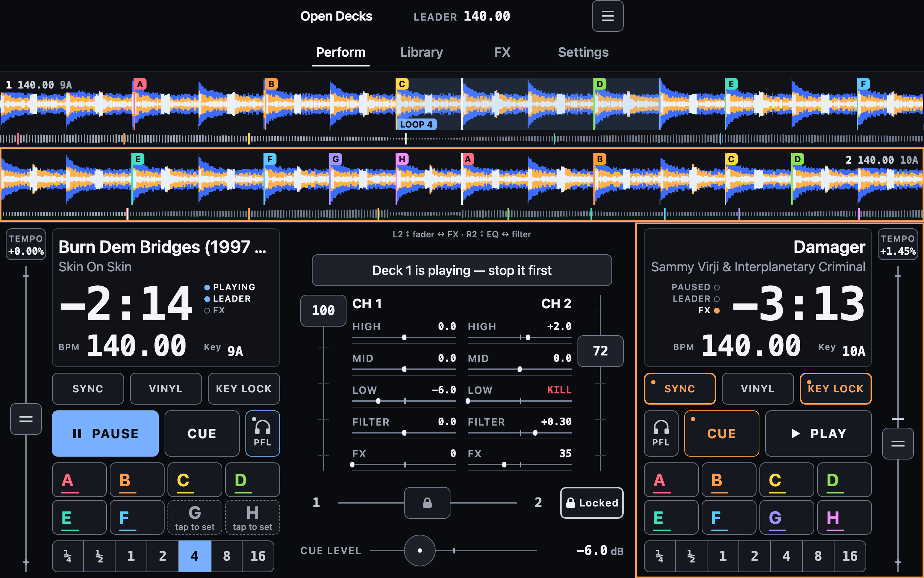Screen dimensions: 924x578
Task: Pause Deck 1 playback
Action: [x=105, y=433]
